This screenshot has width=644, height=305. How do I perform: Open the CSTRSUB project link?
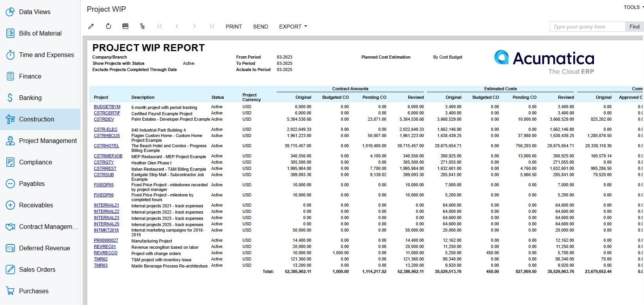pos(104,175)
